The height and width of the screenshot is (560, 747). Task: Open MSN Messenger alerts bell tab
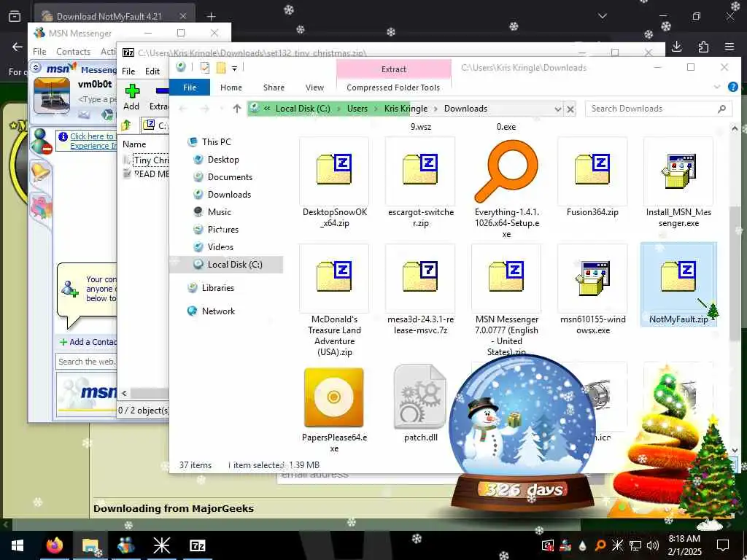[x=41, y=171]
